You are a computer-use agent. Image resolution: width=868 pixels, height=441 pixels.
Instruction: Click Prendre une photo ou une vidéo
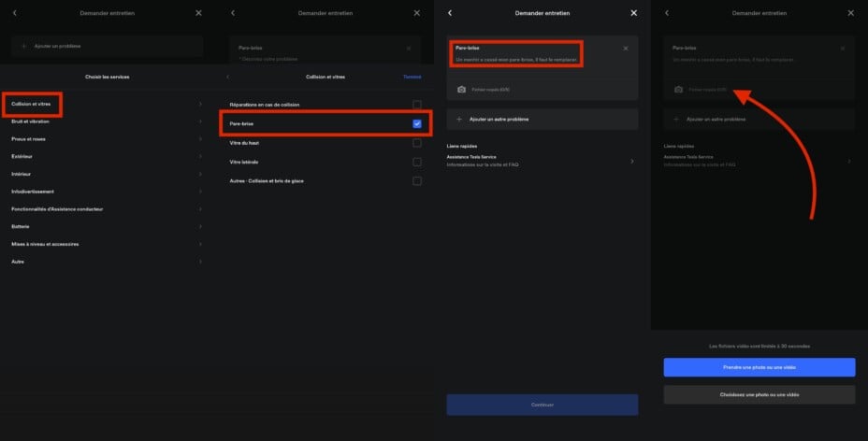coord(759,367)
